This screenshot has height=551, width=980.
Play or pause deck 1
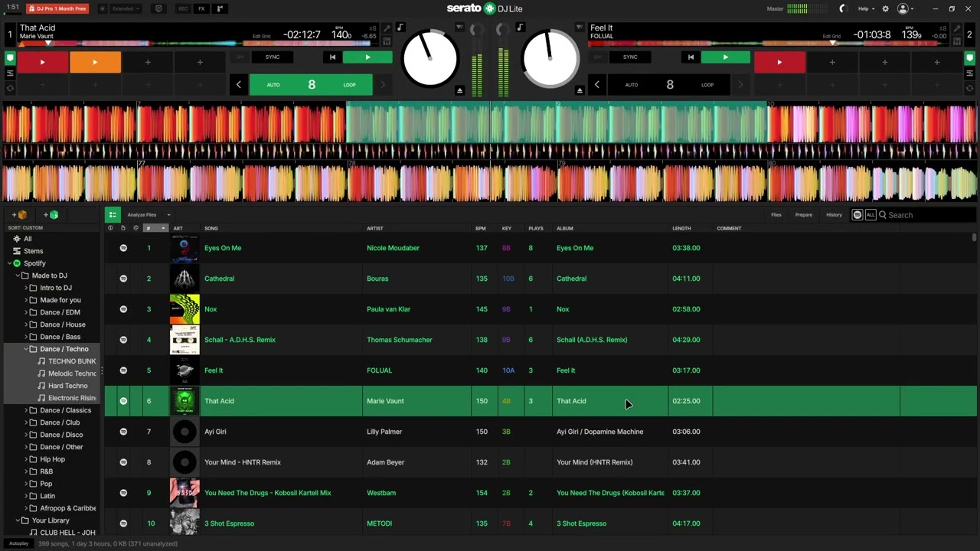coord(367,57)
